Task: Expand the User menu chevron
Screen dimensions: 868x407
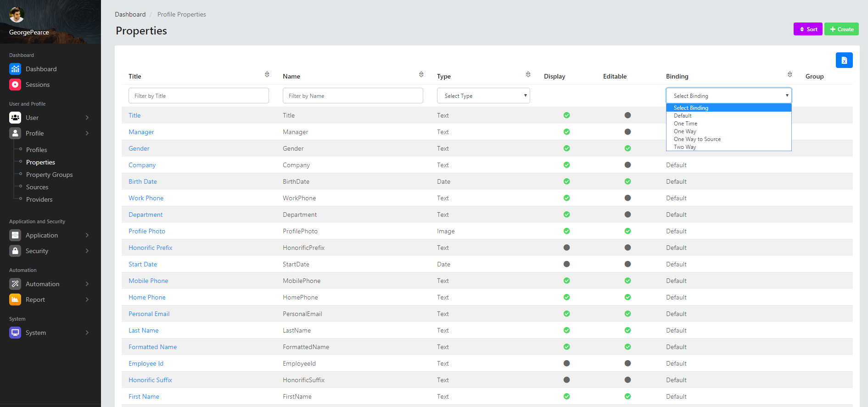Action: point(87,118)
